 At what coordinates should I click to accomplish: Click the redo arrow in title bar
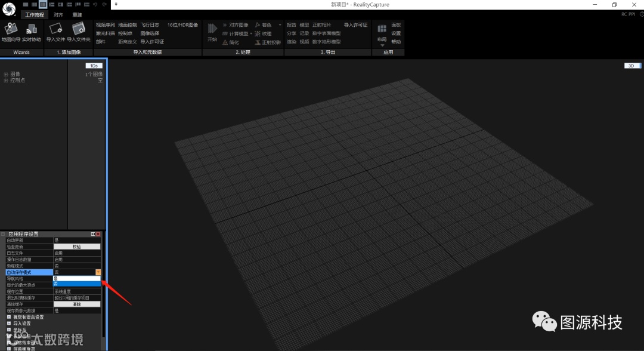point(104,5)
